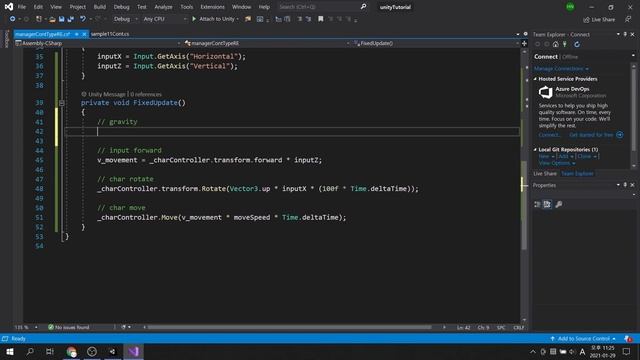Open the Edit menu
This screenshot has height=360, width=640.
click(x=38, y=7)
